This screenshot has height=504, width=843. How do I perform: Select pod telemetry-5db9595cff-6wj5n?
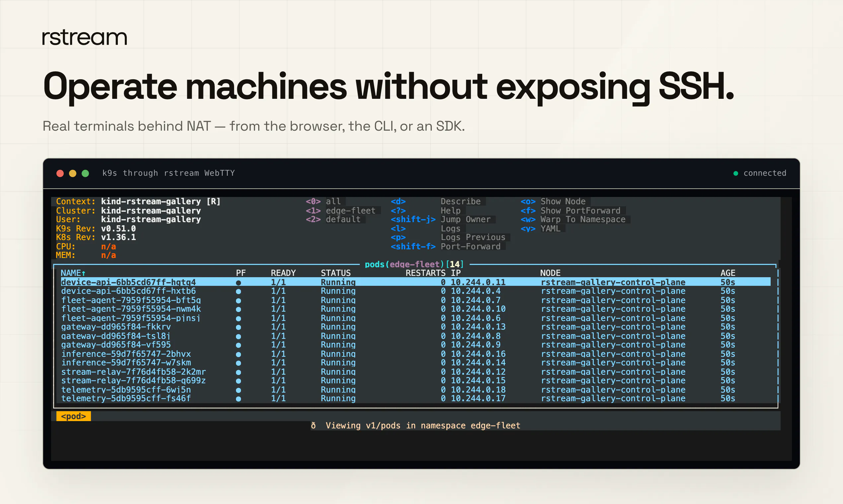[x=416, y=390]
